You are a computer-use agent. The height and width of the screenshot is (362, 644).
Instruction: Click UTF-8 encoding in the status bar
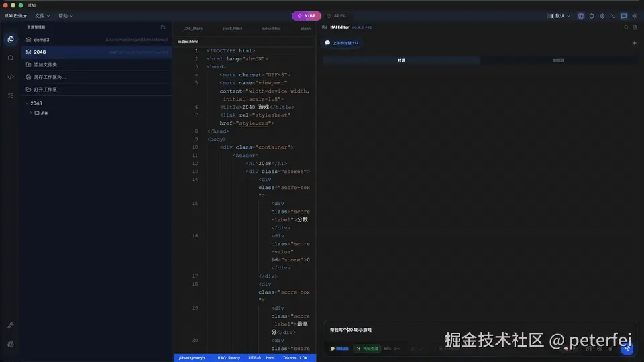255,358
